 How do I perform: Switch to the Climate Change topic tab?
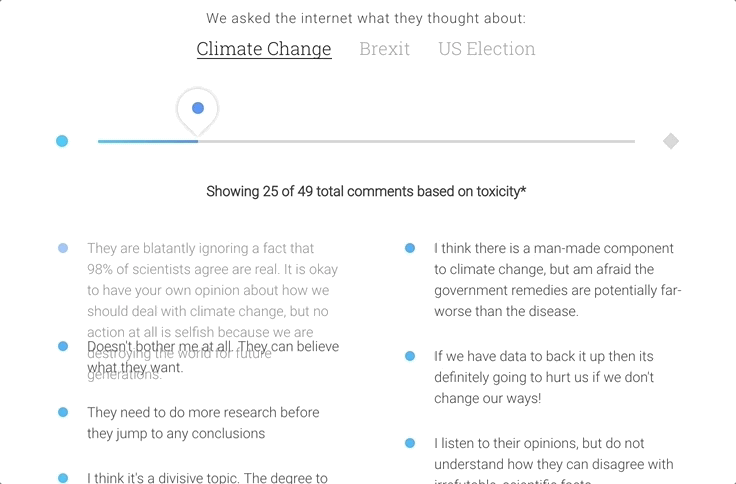point(264,49)
